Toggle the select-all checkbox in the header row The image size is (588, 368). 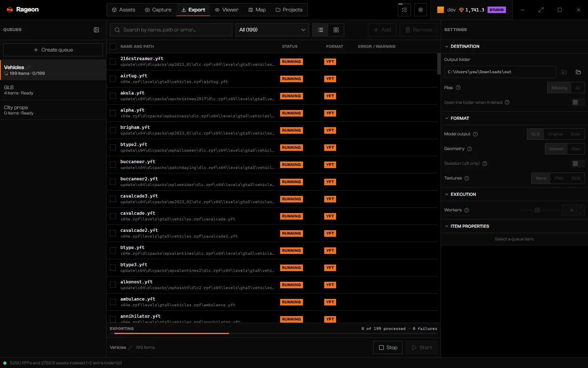tap(113, 47)
